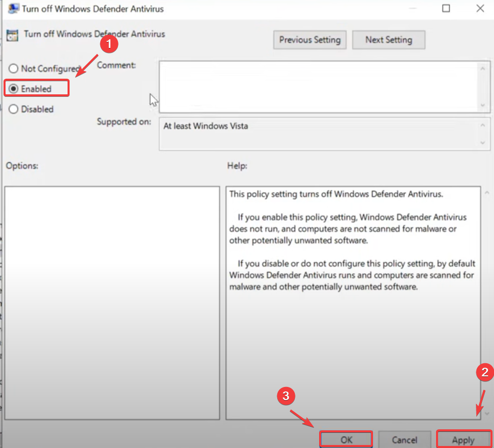Click the Apply button

tap(463, 439)
